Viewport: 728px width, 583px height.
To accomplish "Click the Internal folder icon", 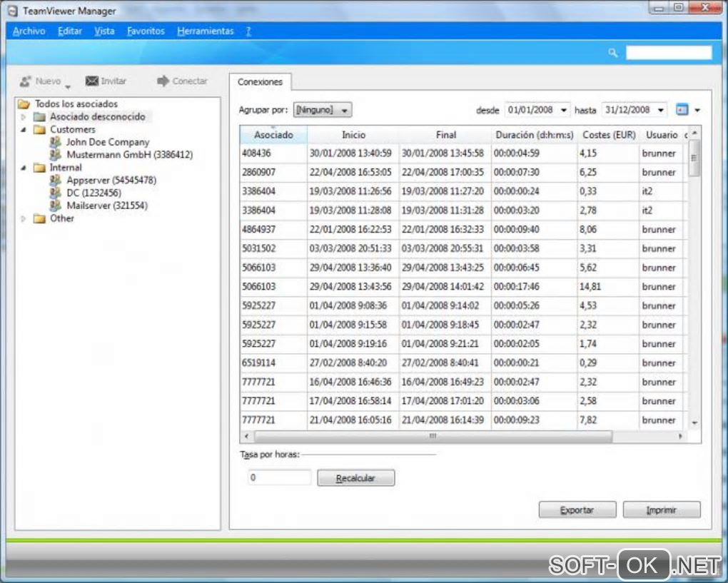I will coord(39,167).
